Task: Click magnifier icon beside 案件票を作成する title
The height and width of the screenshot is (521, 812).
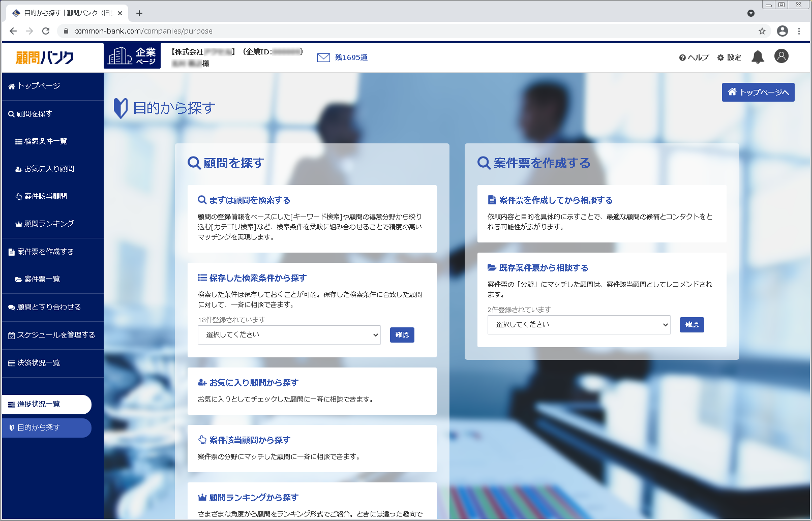Action: coord(484,163)
